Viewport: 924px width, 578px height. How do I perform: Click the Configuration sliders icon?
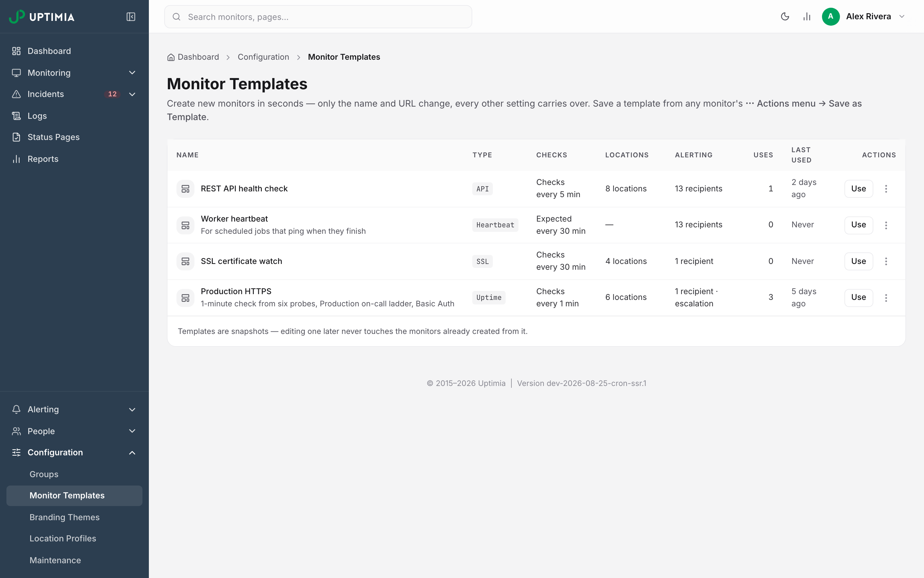(16, 453)
